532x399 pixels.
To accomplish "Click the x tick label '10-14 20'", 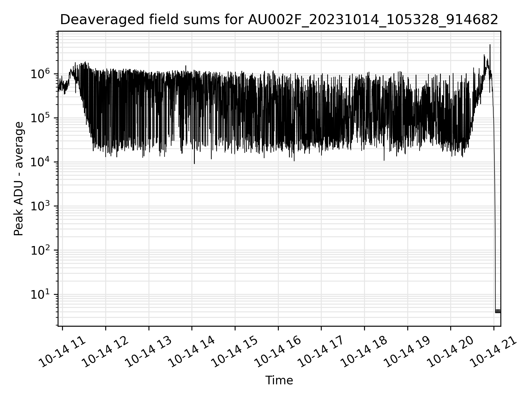I will pos(450,352).
